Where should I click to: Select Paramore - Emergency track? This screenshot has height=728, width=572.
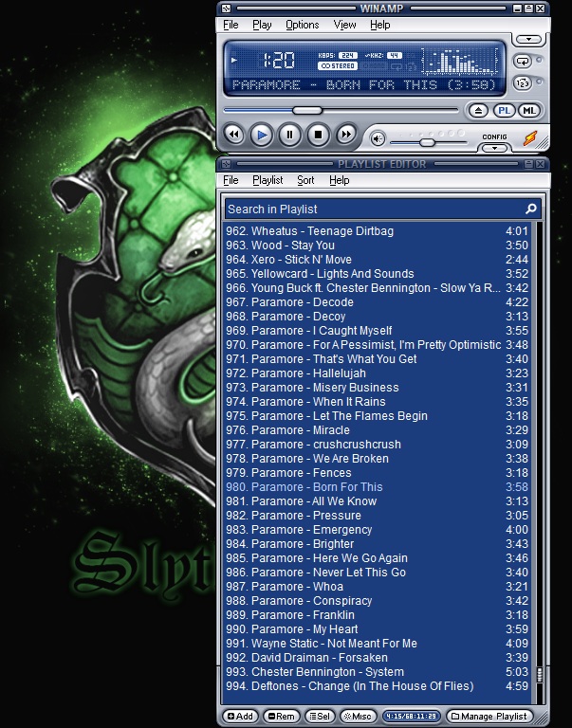click(377, 529)
